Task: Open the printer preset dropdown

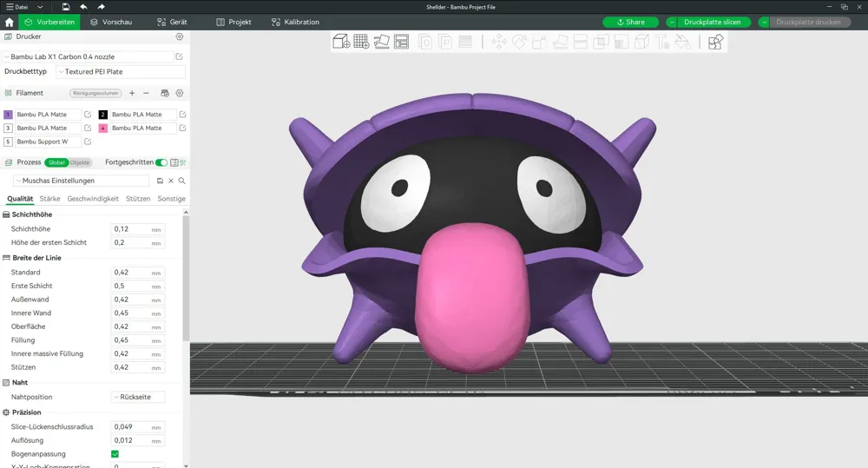Action: click(89, 56)
